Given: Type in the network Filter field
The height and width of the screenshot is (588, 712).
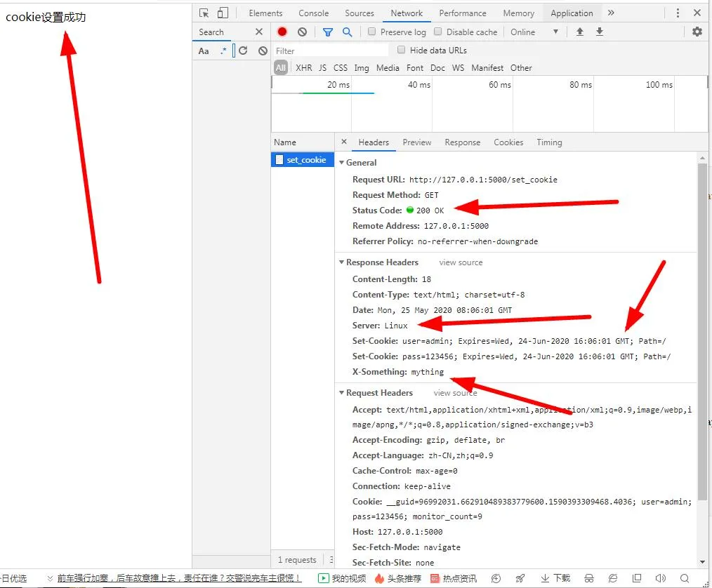Looking at the screenshot, I should pos(330,51).
